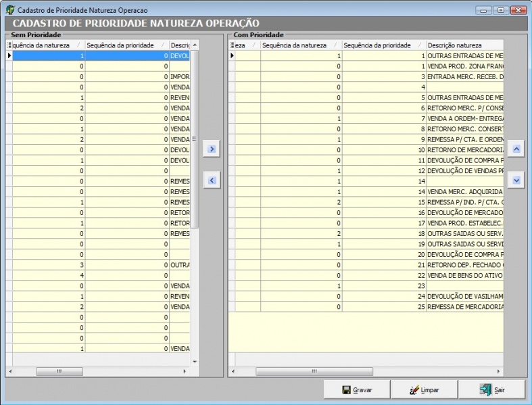Click Sequência da prioridade header in right grid
The image size is (532, 405).
tap(383, 45)
